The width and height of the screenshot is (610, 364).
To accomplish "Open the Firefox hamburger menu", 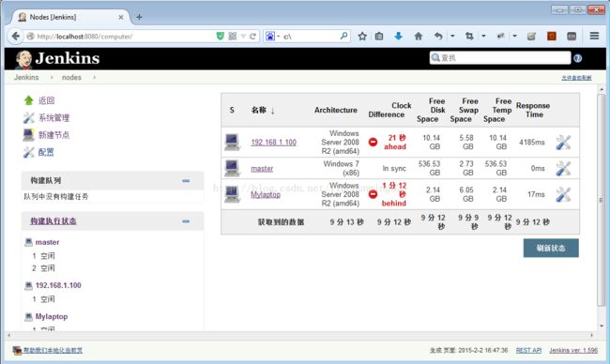I will (x=594, y=36).
